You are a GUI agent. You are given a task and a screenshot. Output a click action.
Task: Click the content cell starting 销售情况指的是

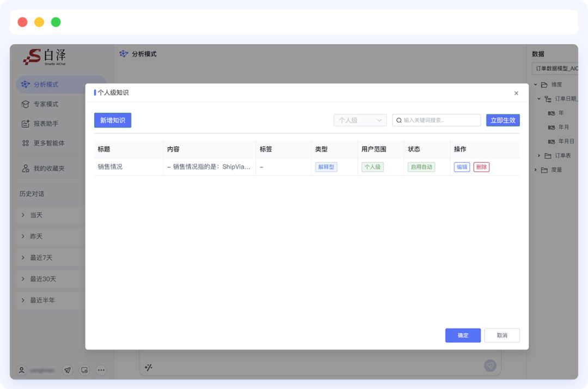[x=209, y=167]
